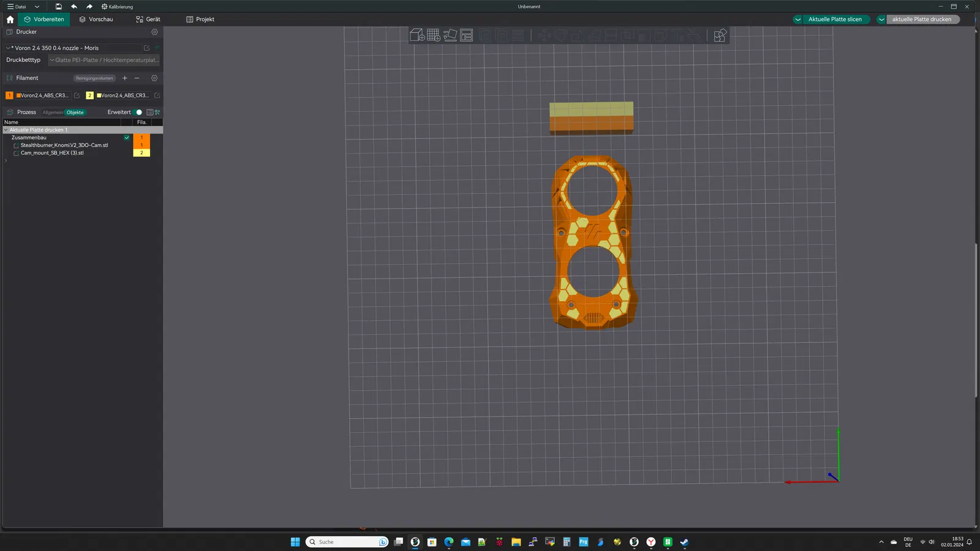This screenshot has width=980, height=551.
Task: Toggle the Erweitert advanced mode switch
Action: tap(138, 113)
